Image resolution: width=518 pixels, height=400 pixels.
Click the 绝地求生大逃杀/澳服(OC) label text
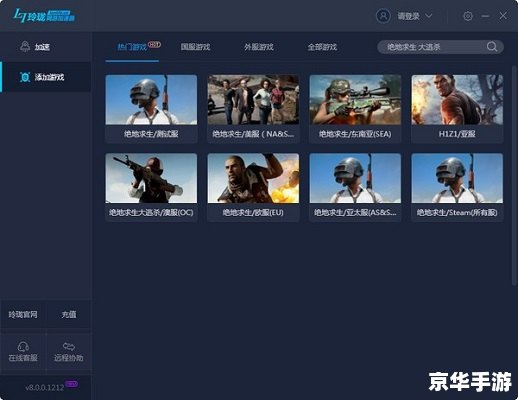click(151, 213)
